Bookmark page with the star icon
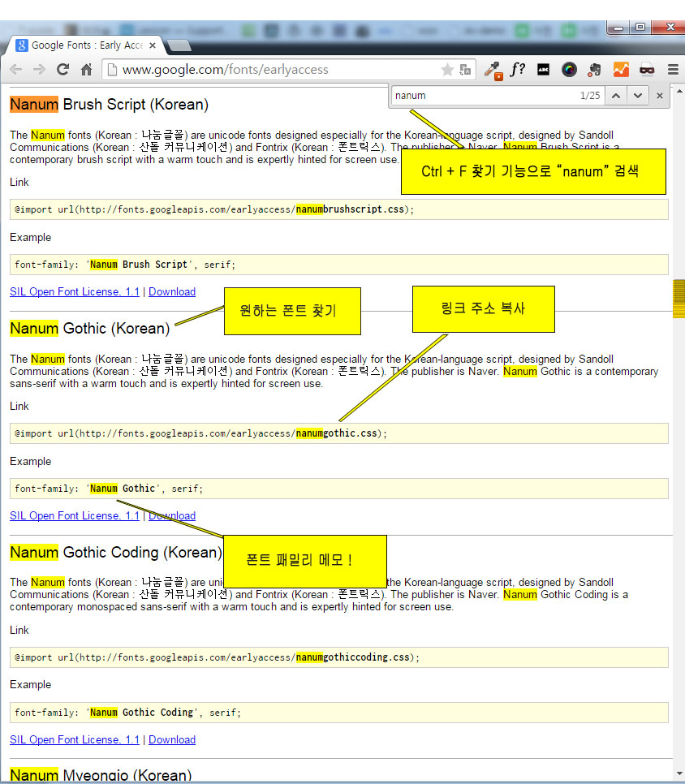685x784 pixels. [x=447, y=70]
